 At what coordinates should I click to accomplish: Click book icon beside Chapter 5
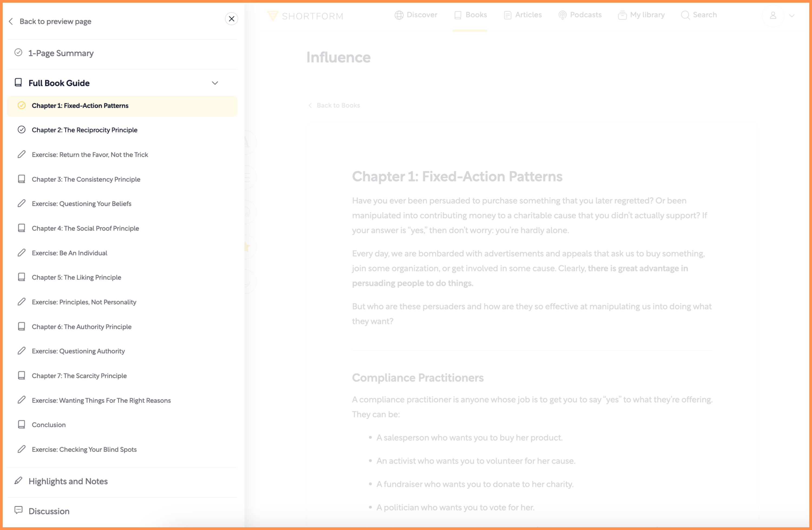coord(21,277)
